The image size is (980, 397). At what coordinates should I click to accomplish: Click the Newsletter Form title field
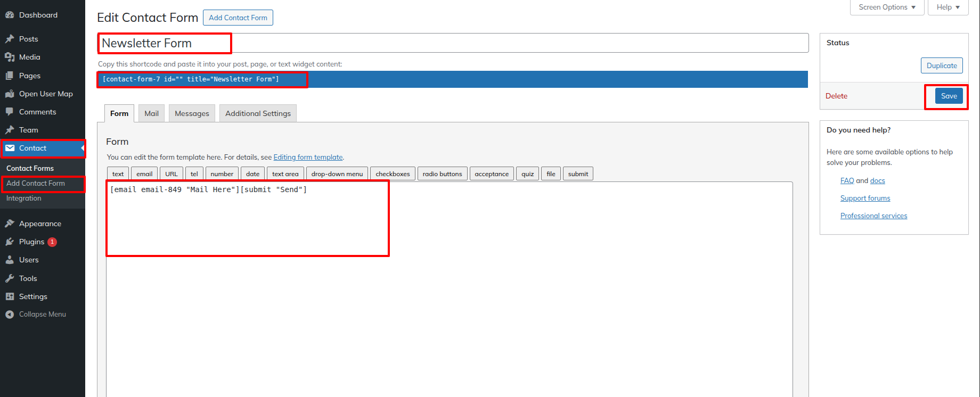[x=453, y=43]
